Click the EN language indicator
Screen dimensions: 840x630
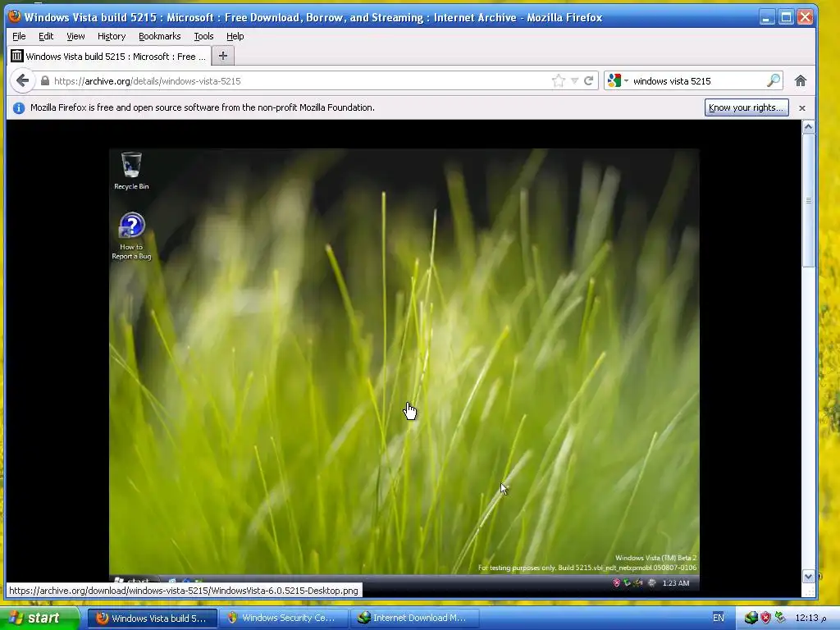pyautogui.click(x=719, y=618)
